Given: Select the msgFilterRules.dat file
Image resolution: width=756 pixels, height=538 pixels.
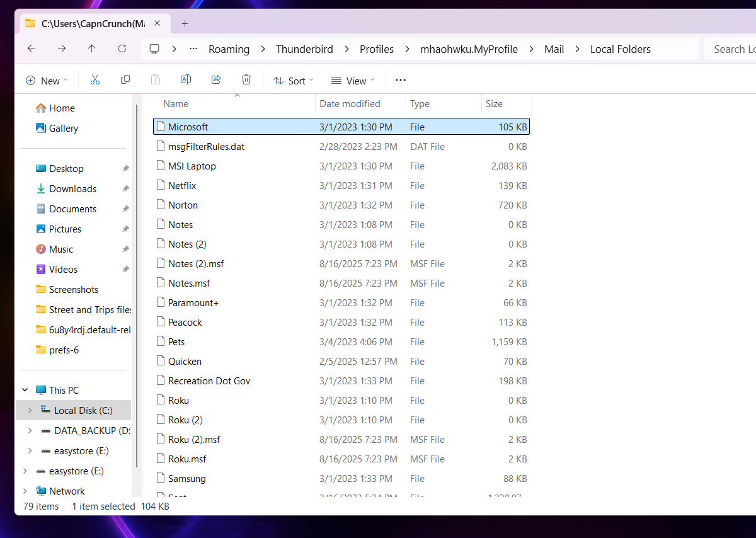Looking at the screenshot, I should click(x=206, y=147).
